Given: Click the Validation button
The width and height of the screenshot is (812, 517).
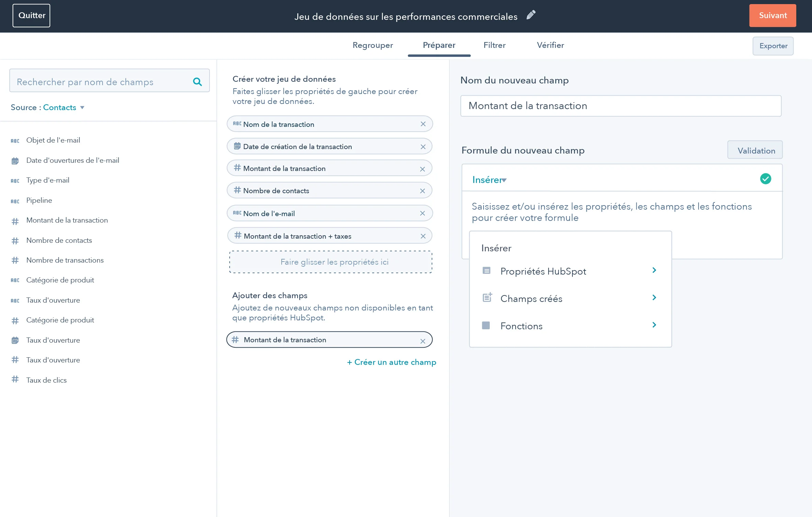Looking at the screenshot, I should pos(755,150).
